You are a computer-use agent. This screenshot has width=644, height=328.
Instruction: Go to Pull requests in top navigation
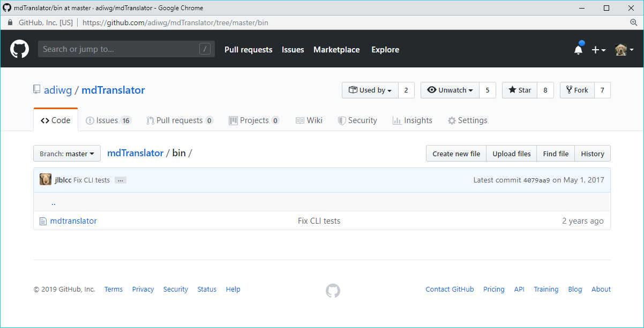click(x=248, y=50)
